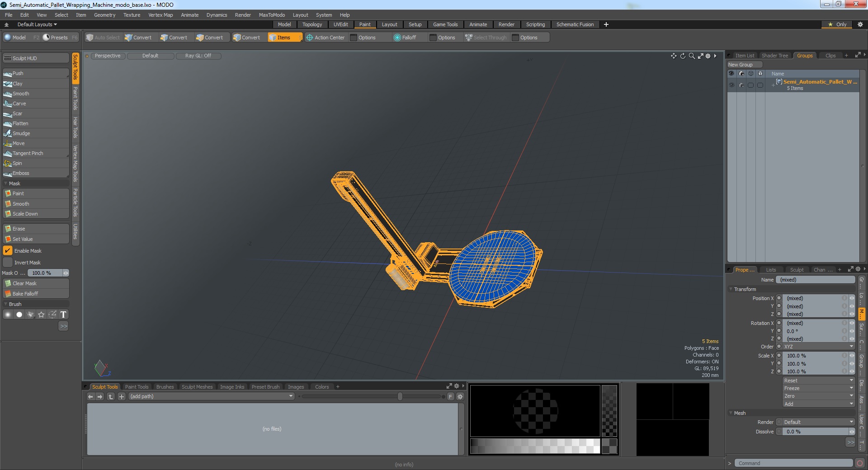Click the grayscale gradient strip
868x470 pixels.
click(535, 446)
